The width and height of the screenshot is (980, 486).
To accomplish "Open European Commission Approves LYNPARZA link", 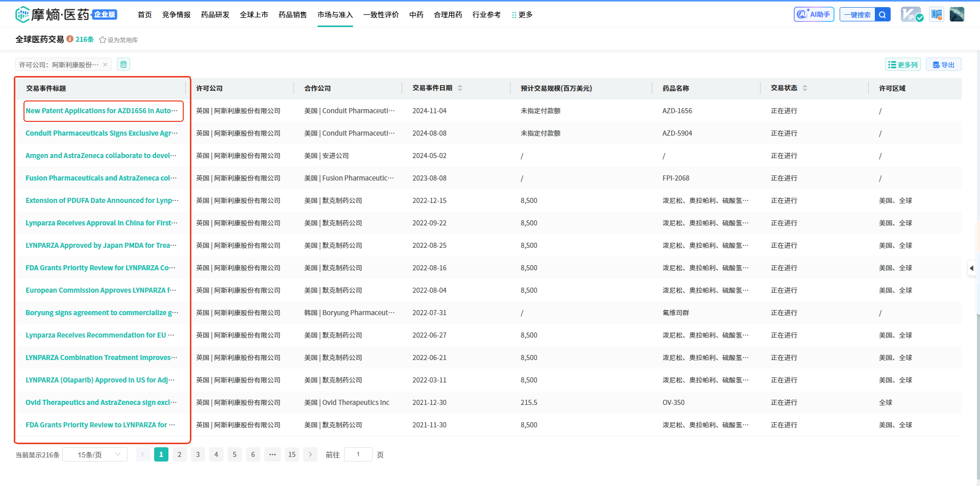I will [101, 290].
